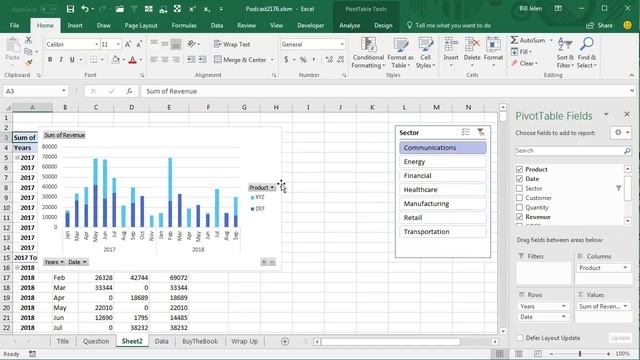Viewport: 640px width, 360px height.
Task: Click slicer Clear Filter icon
Action: 481,132
